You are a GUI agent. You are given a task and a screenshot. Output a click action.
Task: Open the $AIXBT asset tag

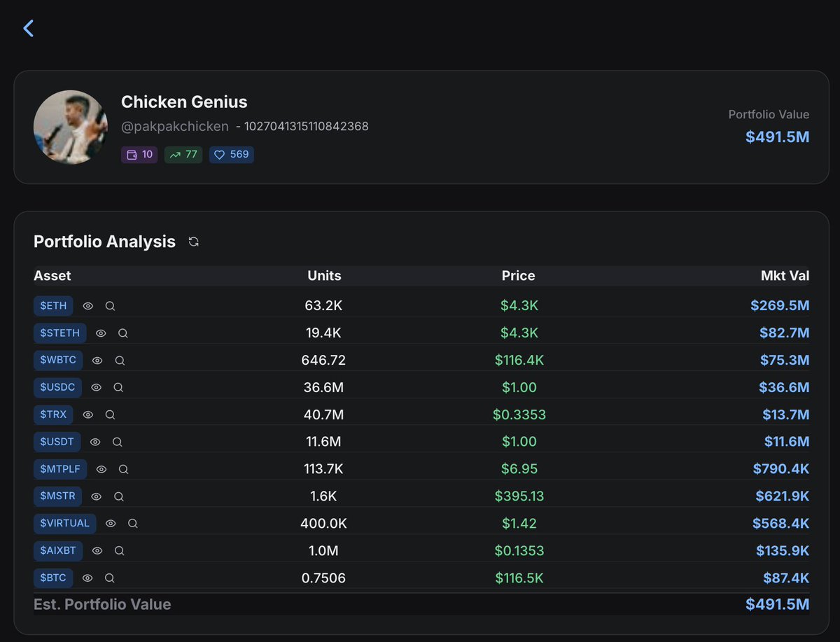(58, 551)
